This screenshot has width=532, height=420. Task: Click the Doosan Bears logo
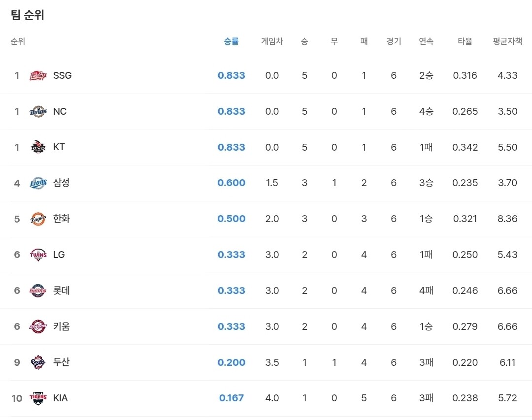(38, 362)
